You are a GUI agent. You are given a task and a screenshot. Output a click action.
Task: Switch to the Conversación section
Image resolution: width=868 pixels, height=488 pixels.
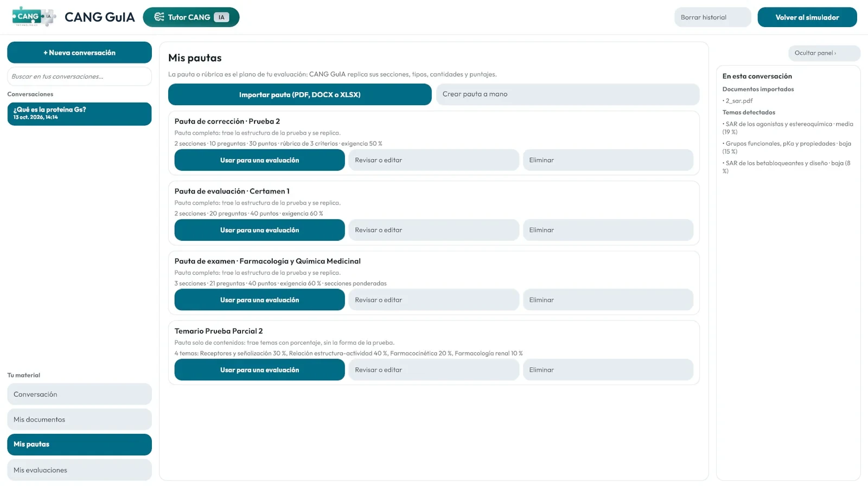tap(79, 394)
